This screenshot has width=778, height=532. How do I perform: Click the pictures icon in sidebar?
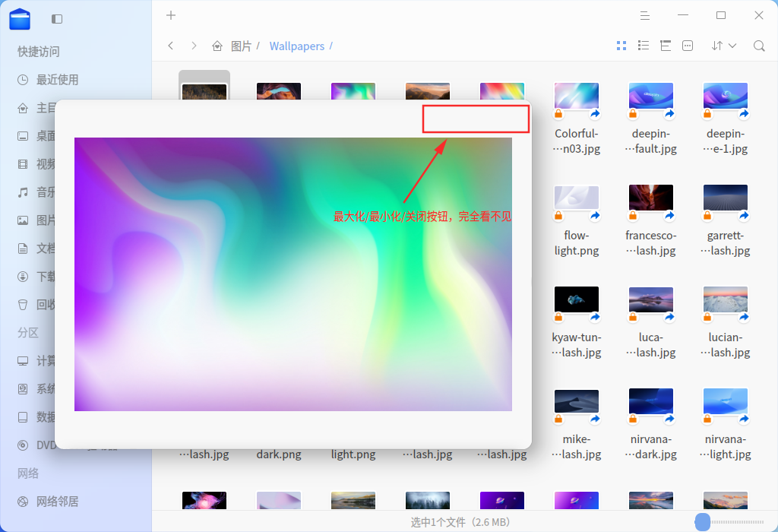pos(23,220)
